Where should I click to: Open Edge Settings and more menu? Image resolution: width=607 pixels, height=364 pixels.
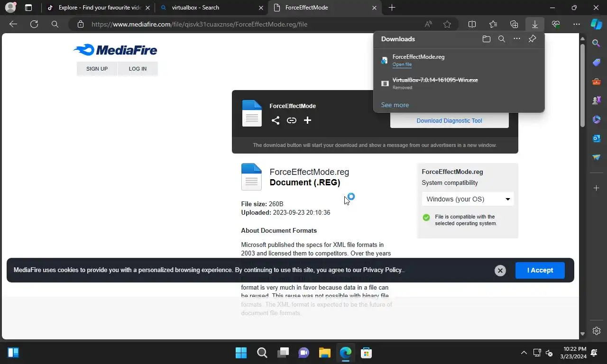tap(577, 24)
